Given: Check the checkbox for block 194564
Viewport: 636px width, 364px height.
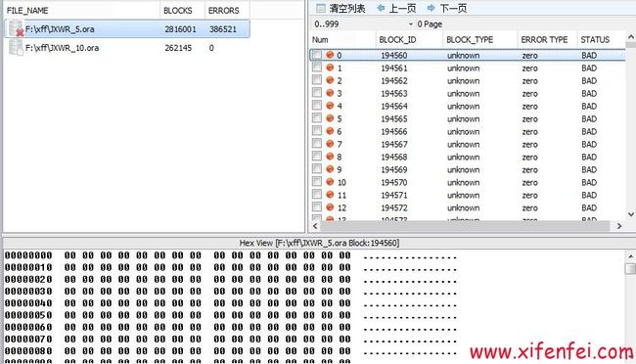Looking at the screenshot, I should tap(317, 105).
